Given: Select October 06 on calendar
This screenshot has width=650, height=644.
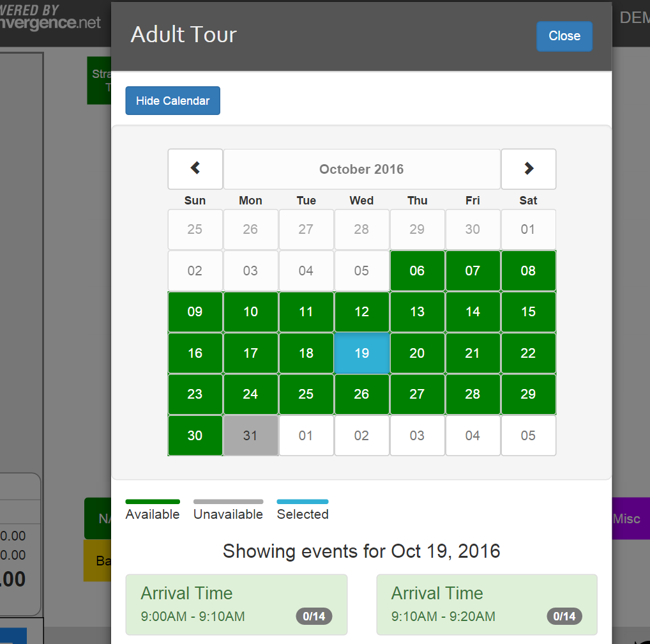Looking at the screenshot, I should [x=417, y=271].
